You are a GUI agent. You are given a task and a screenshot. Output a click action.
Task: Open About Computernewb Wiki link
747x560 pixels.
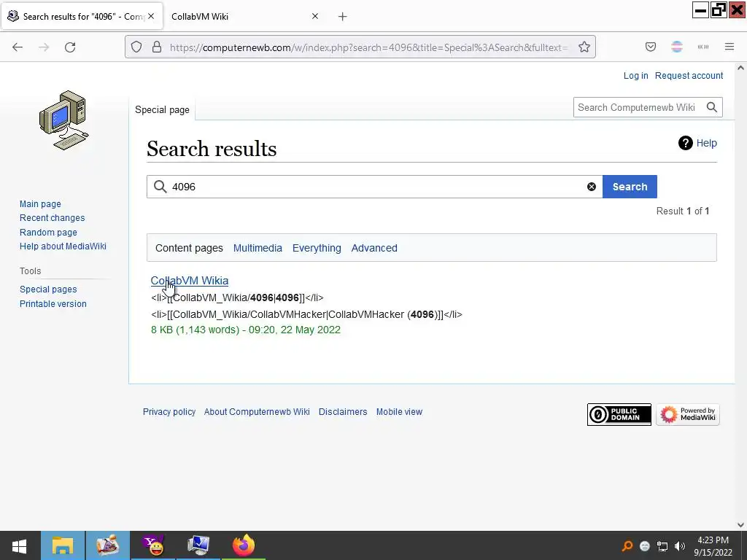tap(257, 412)
